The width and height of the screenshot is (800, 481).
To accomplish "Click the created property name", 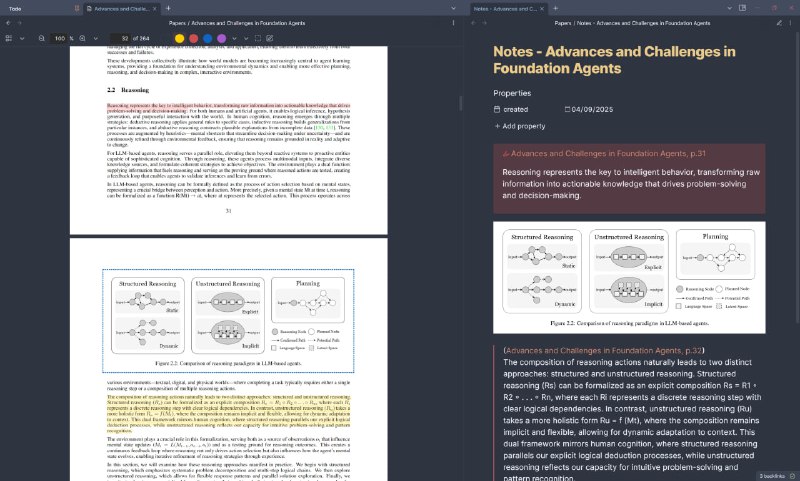I will tap(515, 109).
